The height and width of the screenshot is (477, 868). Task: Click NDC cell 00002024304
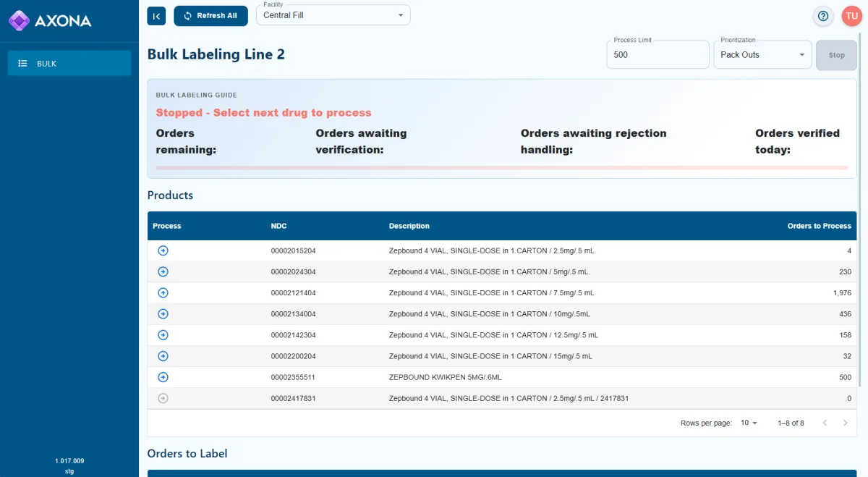coord(293,272)
